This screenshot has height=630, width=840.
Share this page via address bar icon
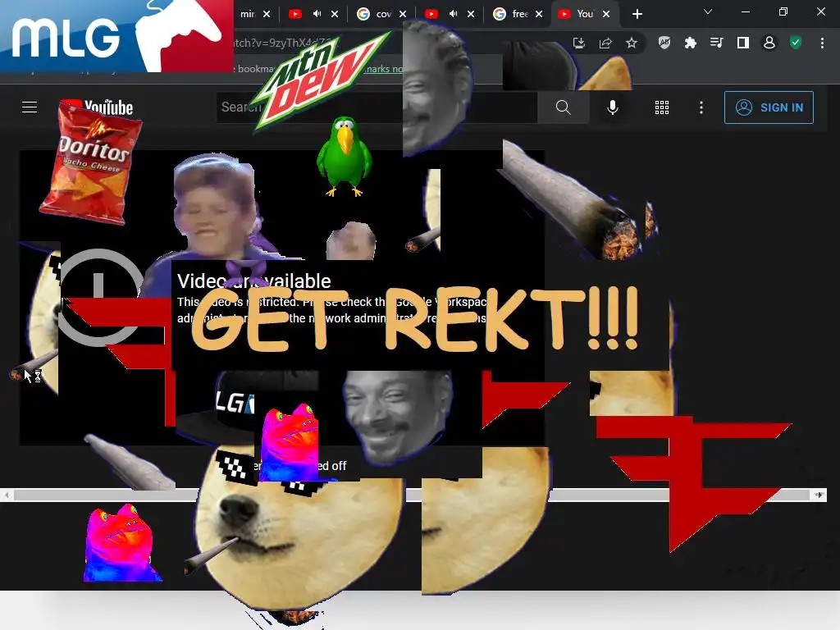point(605,43)
